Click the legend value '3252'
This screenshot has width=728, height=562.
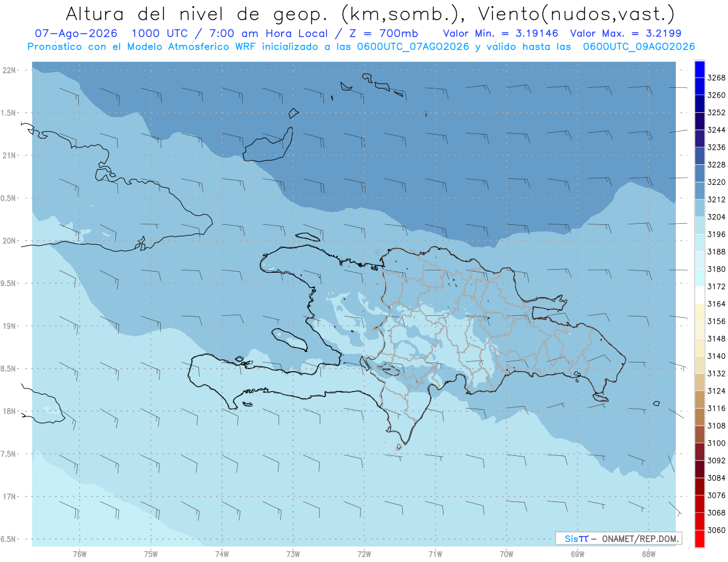tap(716, 113)
